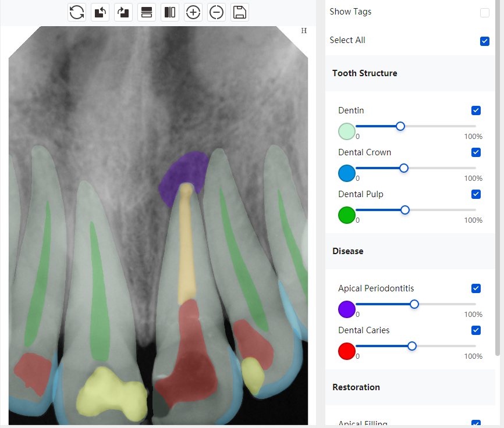Viewport: 504px width, 428px height.
Task: Click the reset/refresh image icon
Action: click(77, 12)
